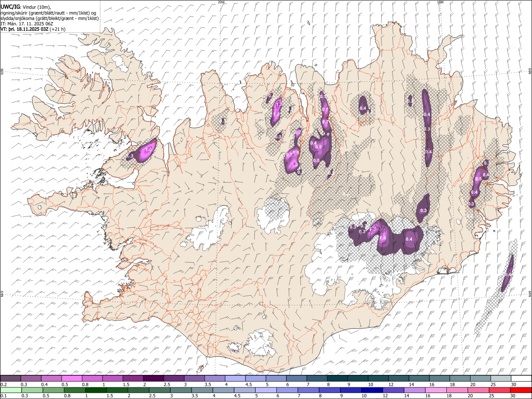This screenshot has width=532, height=399.
Task: Click the '15W' longitude label at map top
Action: point(440,2)
